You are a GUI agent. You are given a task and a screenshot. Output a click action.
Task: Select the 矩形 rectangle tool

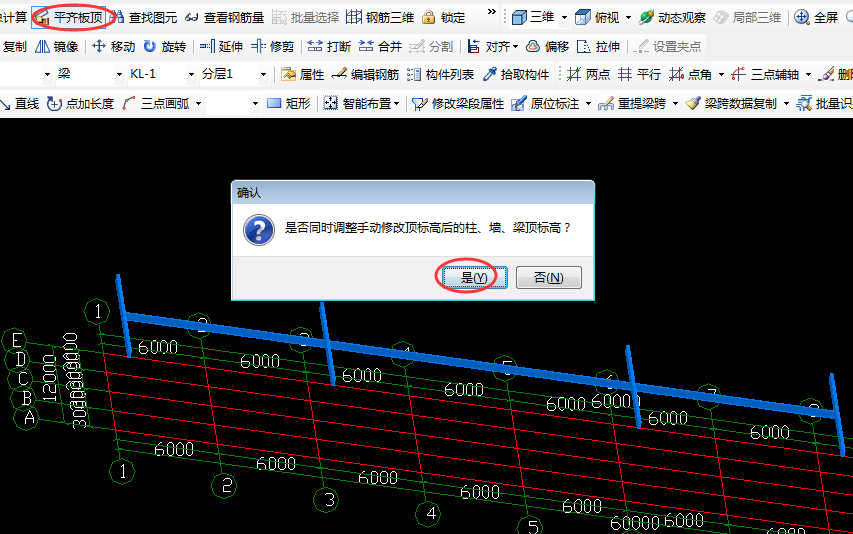tap(289, 103)
